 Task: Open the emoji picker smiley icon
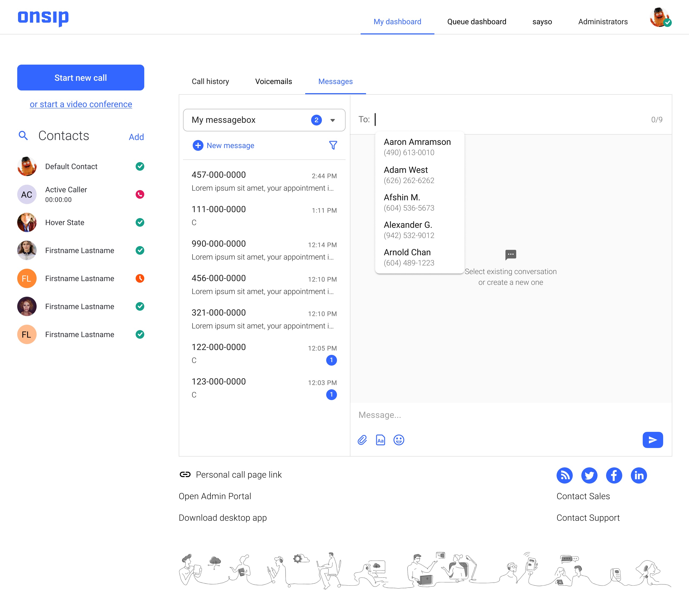point(399,440)
